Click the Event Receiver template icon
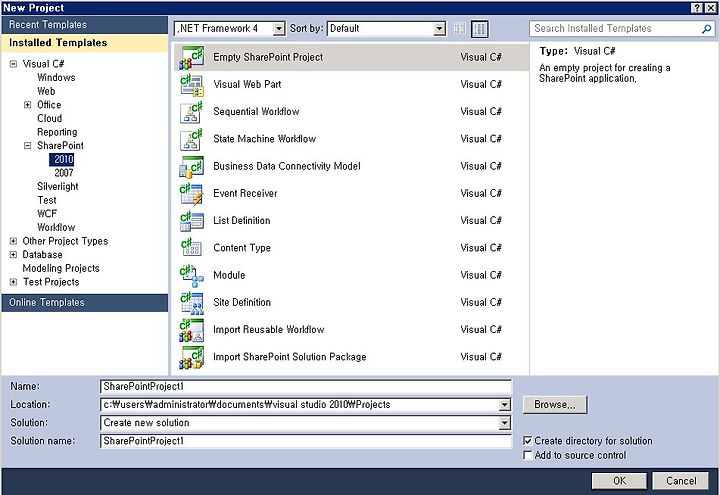This screenshot has width=720, height=495. [191, 194]
